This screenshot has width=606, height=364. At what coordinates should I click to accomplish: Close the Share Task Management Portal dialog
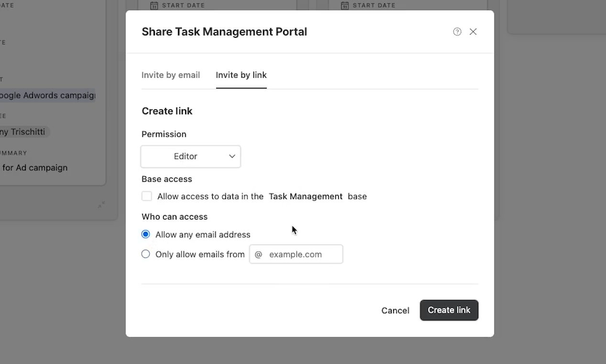[x=473, y=32]
